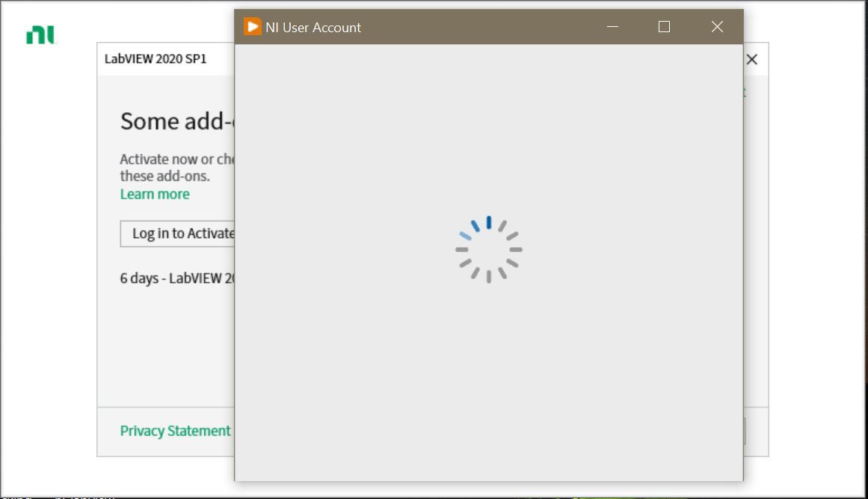The height and width of the screenshot is (499, 868).
Task: Open the Learn more link
Action: [x=154, y=194]
